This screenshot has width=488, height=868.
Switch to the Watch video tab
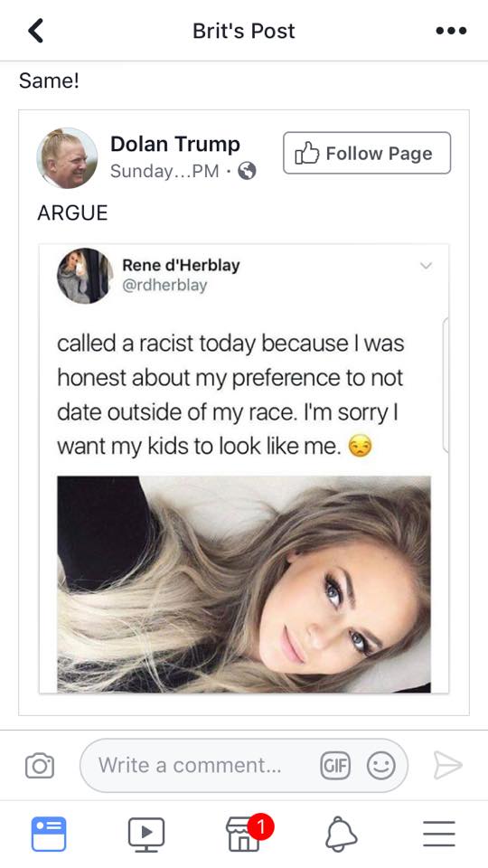[146, 835]
